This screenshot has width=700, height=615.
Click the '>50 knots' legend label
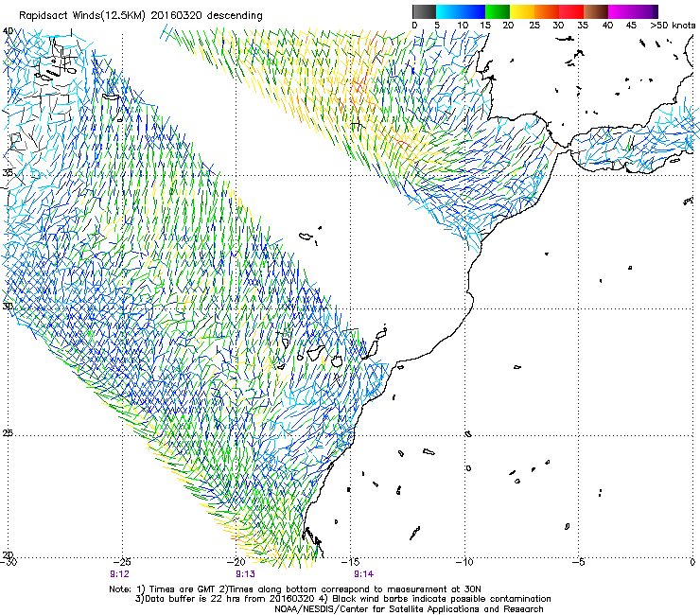point(673,25)
